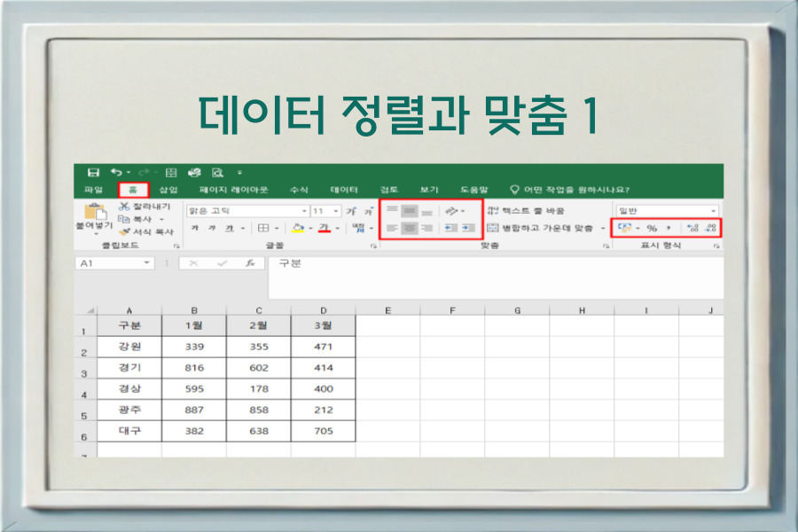Click the 텍스트 줄 바꿈 button
Screen dimensions: 798x532
click(526, 211)
